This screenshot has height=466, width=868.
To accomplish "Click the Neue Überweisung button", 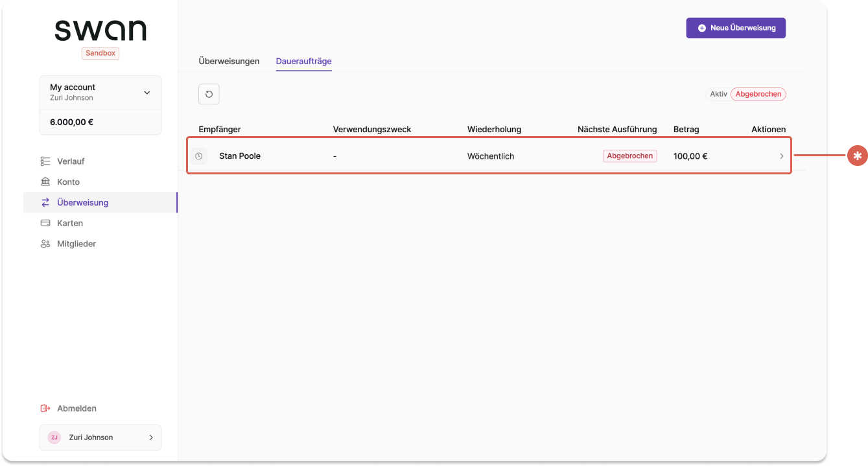I will coord(736,28).
